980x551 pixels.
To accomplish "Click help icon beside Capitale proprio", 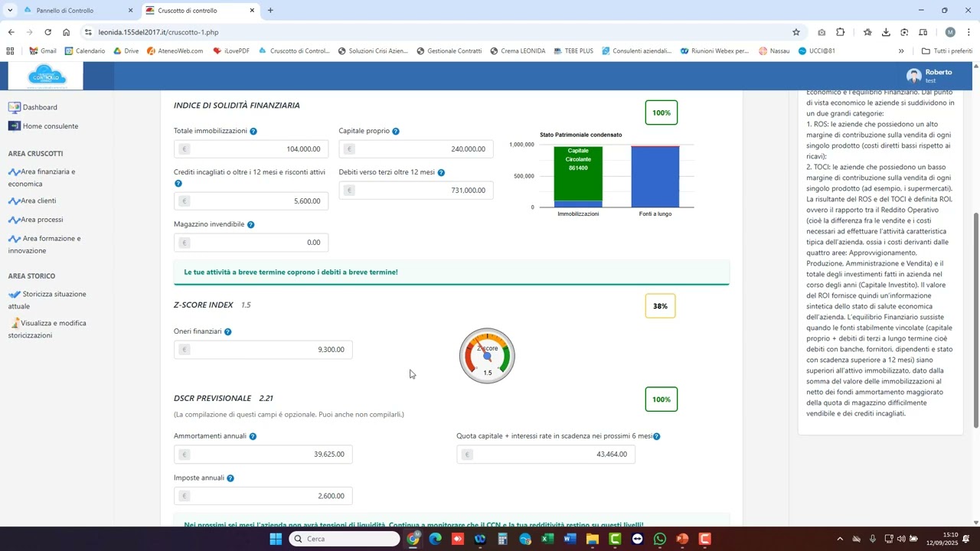I will click(x=396, y=132).
